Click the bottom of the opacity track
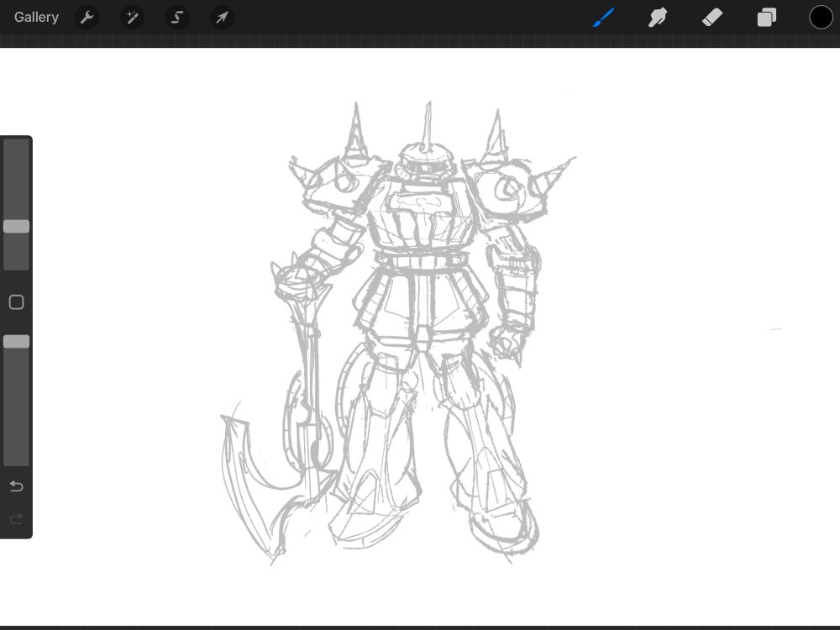This screenshot has height=630, width=840. pos(16,458)
